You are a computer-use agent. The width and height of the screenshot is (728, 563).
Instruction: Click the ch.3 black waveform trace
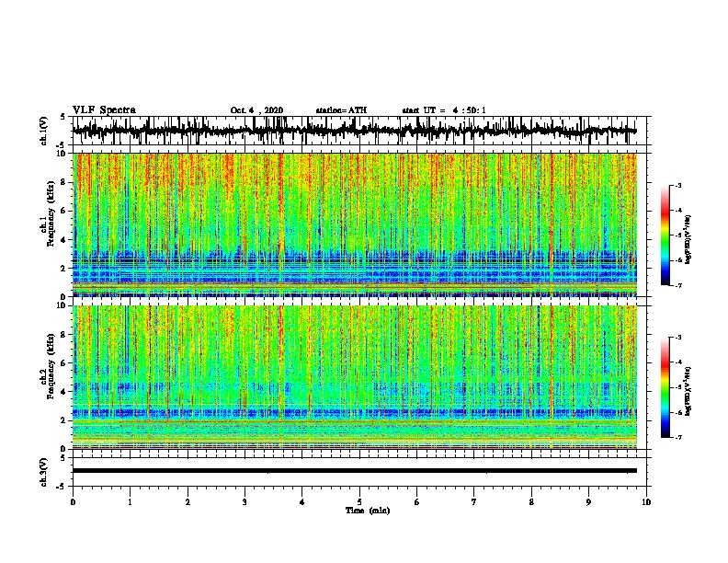[354, 471]
